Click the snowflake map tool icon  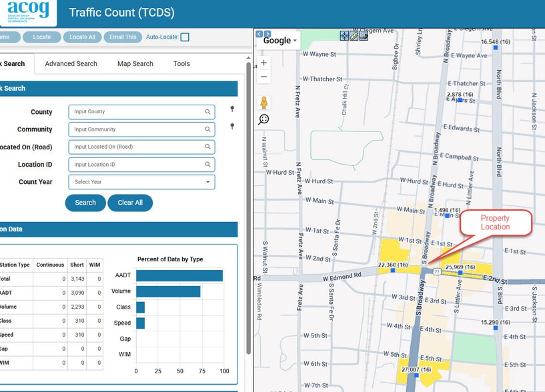tap(344, 36)
